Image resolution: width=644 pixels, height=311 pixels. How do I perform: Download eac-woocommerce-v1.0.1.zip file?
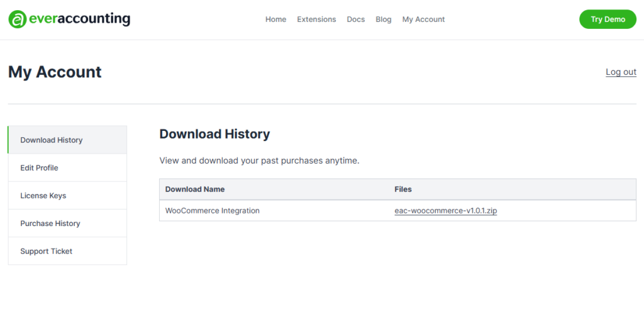pos(446,211)
